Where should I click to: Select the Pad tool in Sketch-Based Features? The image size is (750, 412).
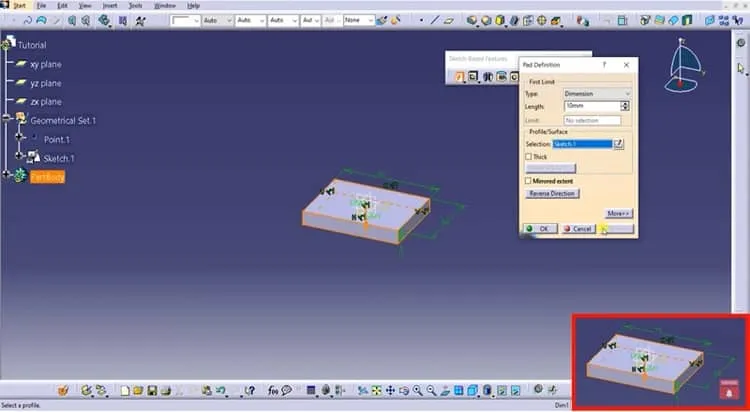pyautogui.click(x=460, y=77)
